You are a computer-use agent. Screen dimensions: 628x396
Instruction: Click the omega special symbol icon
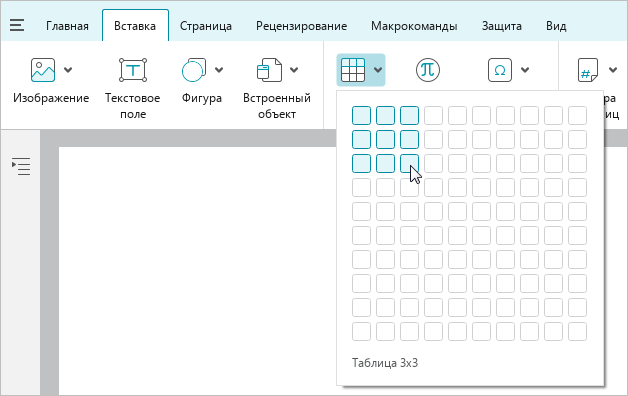click(x=500, y=70)
